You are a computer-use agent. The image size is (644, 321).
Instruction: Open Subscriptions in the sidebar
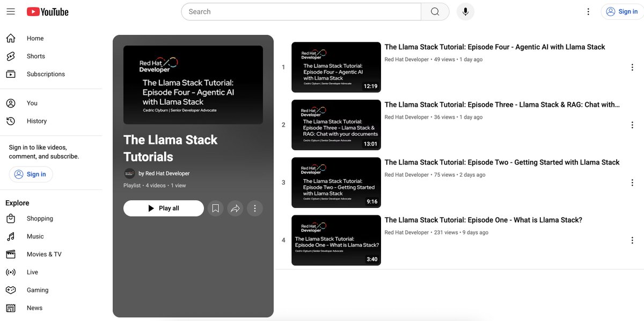pyautogui.click(x=51, y=74)
